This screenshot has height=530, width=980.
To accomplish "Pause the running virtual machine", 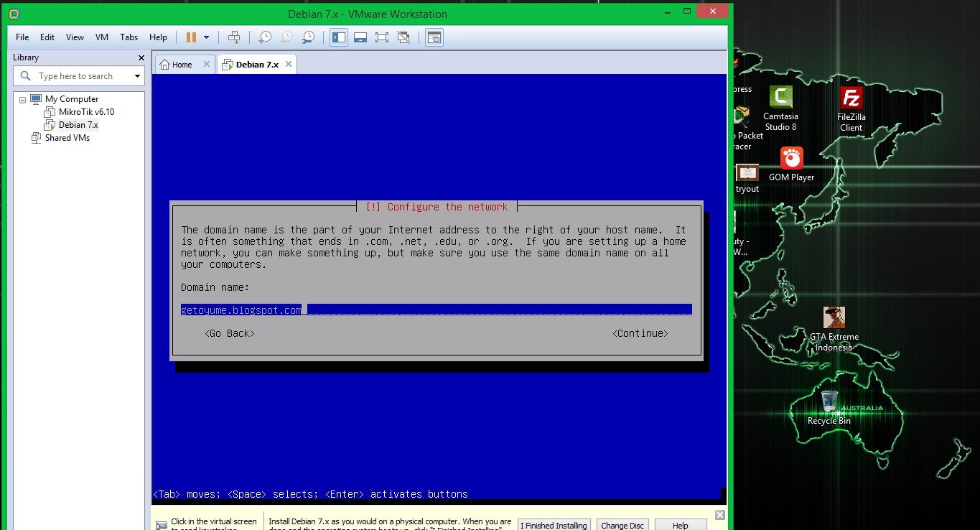I will [x=191, y=37].
